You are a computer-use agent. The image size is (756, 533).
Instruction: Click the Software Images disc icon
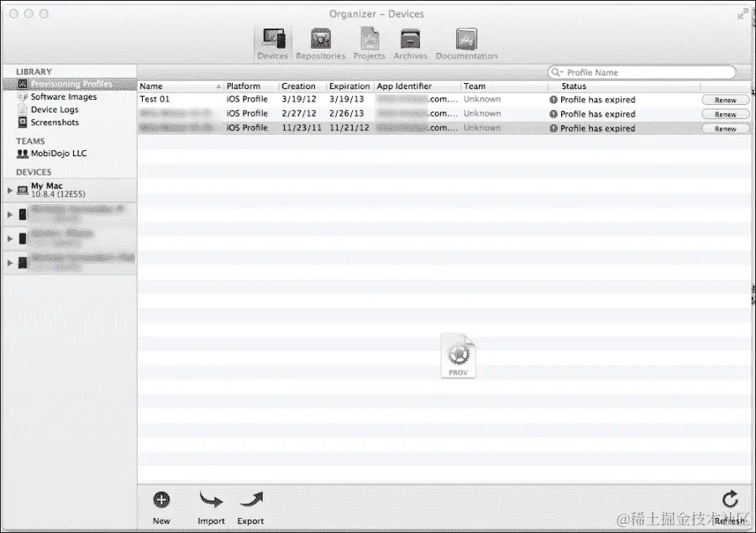(x=22, y=97)
